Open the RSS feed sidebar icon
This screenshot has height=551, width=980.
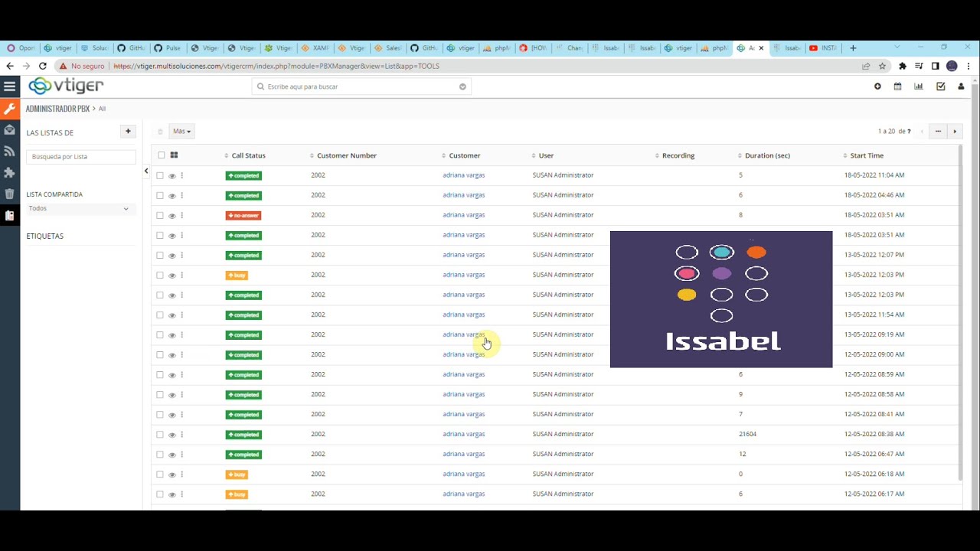click(x=10, y=152)
